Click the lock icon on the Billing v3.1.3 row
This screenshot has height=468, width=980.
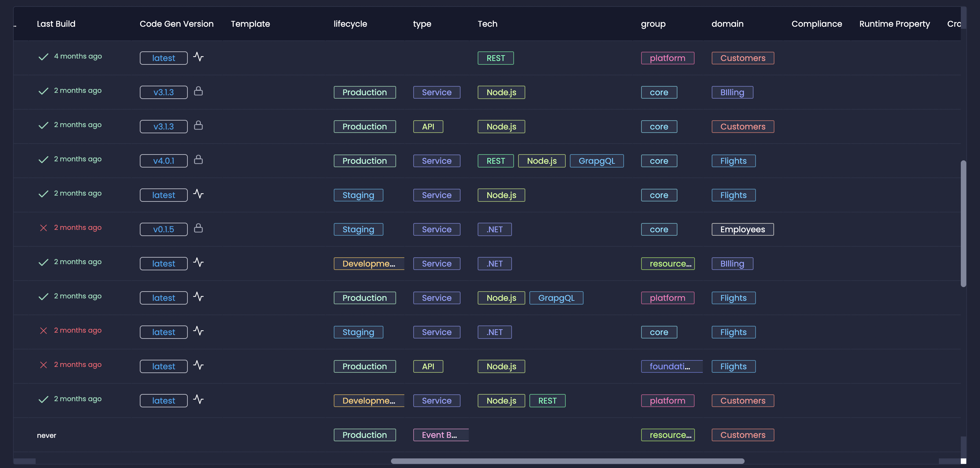coord(198,91)
